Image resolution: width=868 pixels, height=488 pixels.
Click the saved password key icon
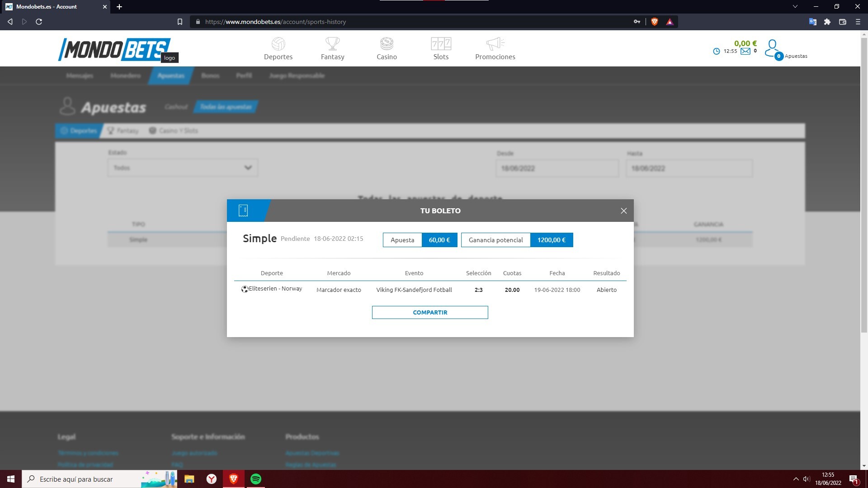tap(637, 22)
